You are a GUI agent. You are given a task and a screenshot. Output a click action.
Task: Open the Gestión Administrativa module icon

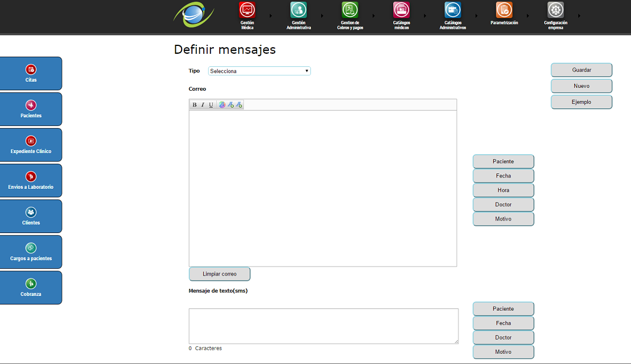tap(298, 10)
